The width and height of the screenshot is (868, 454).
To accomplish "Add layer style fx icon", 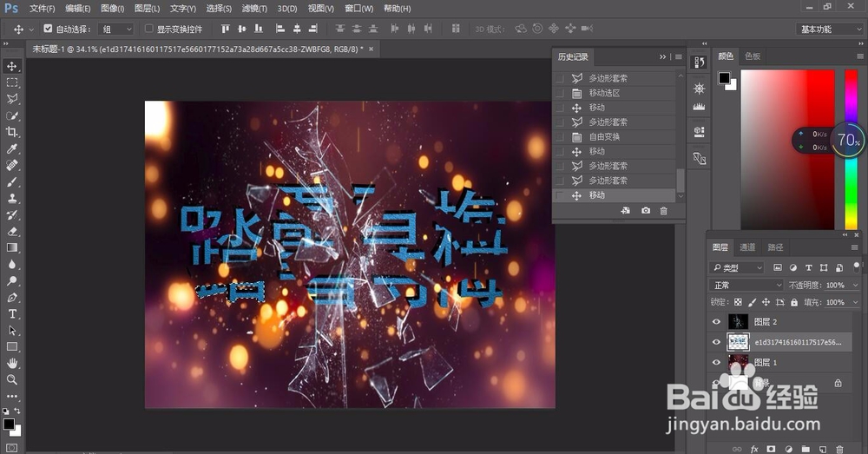I will point(754,449).
